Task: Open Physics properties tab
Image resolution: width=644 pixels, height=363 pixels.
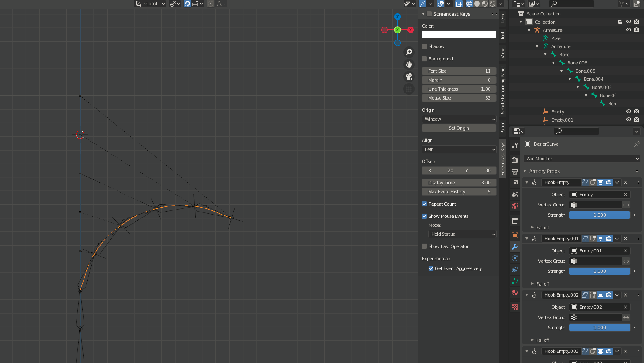Action: (515, 258)
